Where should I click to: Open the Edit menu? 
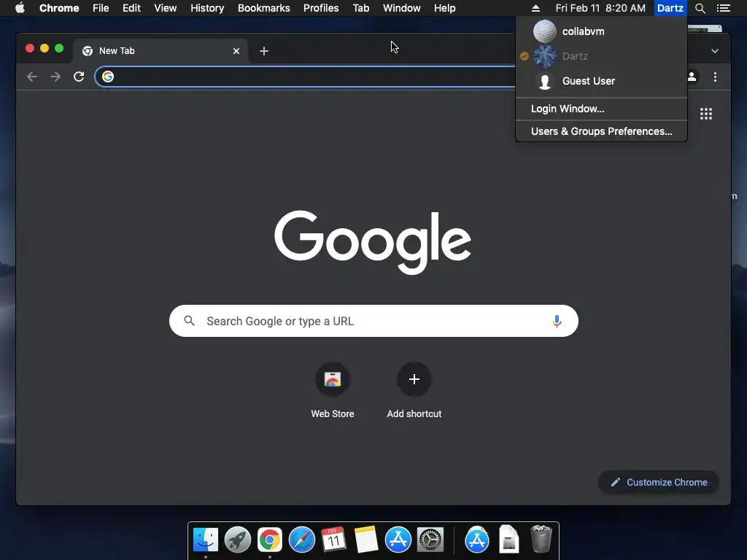pyautogui.click(x=131, y=8)
